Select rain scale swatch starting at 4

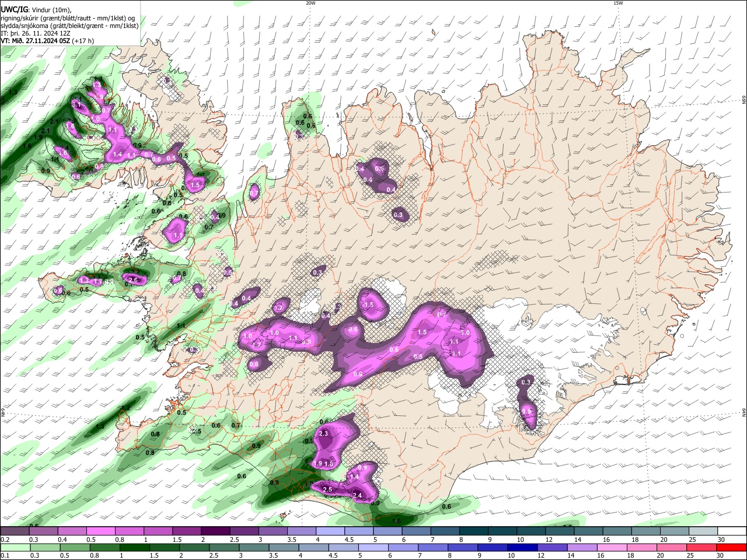315,547
